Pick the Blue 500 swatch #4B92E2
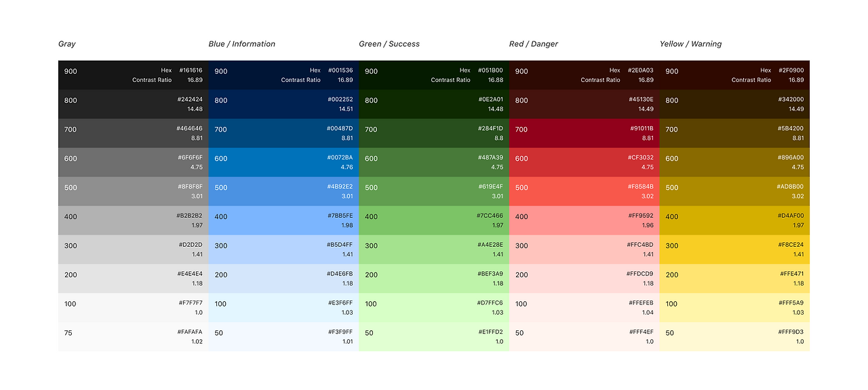This screenshot has height=390, width=868. (284, 192)
